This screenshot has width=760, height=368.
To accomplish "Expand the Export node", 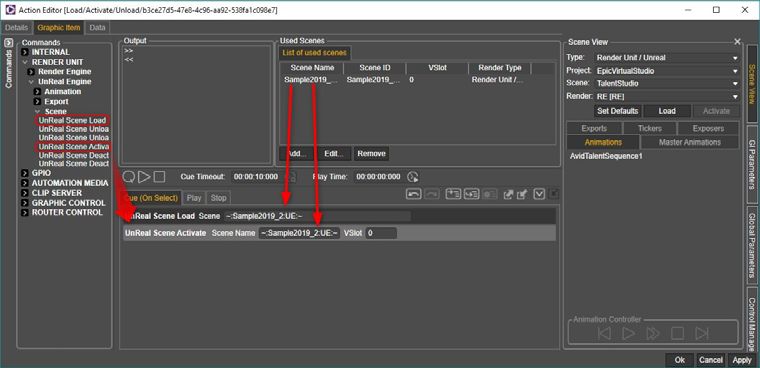I will point(37,102).
